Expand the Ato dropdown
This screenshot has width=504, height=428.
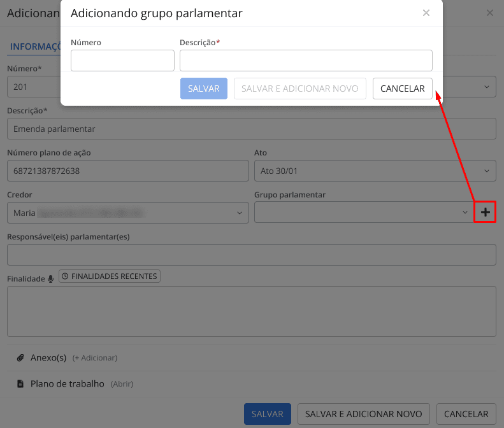point(374,171)
